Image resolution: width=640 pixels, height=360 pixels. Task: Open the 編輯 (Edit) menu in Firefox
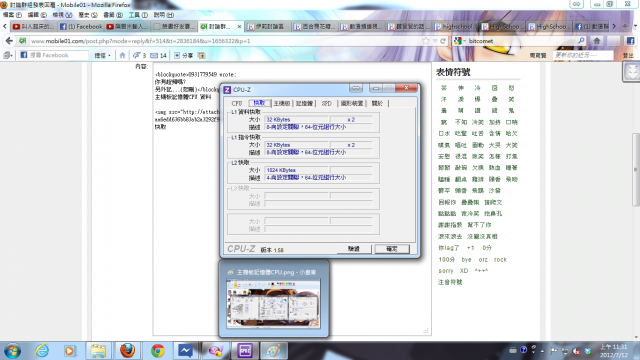(37, 15)
